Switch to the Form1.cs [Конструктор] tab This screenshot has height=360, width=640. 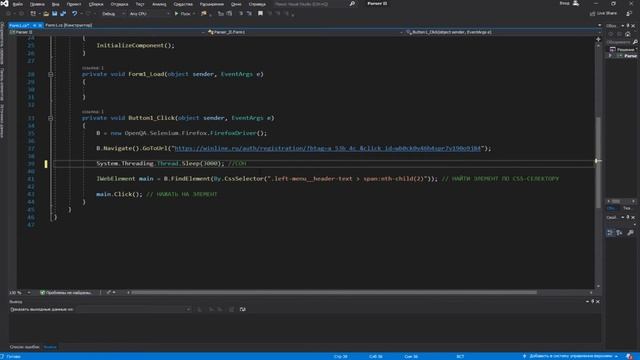pyautogui.click(x=69, y=25)
